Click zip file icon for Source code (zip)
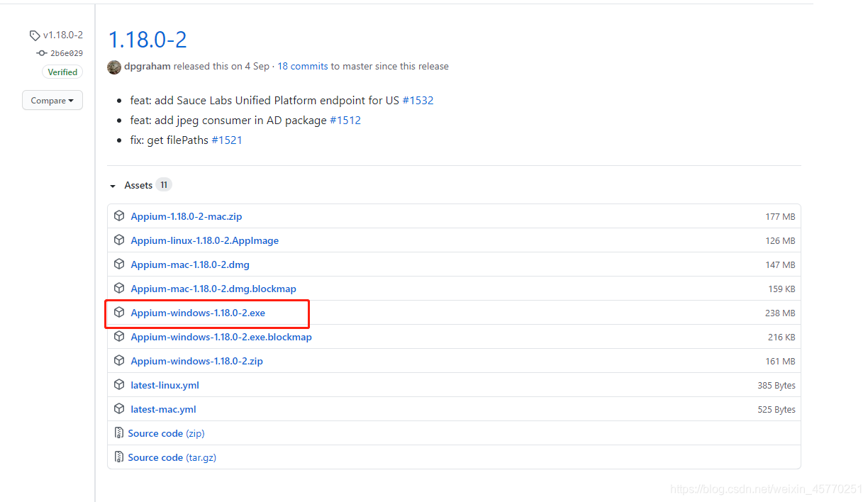Image resolution: width=868 pixels, height=502 pixels. [x=119, y=433]
